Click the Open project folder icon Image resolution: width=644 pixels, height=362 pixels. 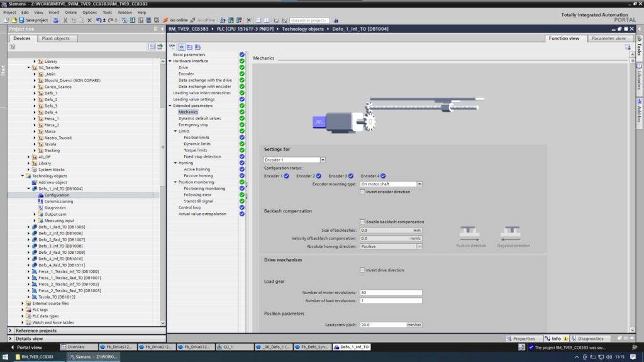(14, 20)
